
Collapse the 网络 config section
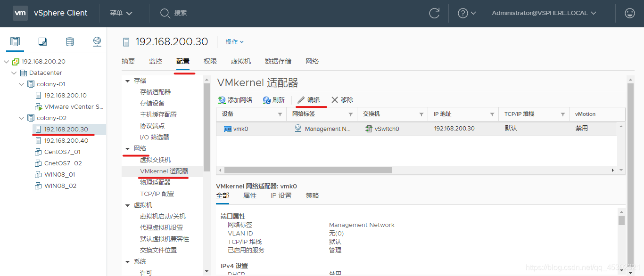[127, 149]
